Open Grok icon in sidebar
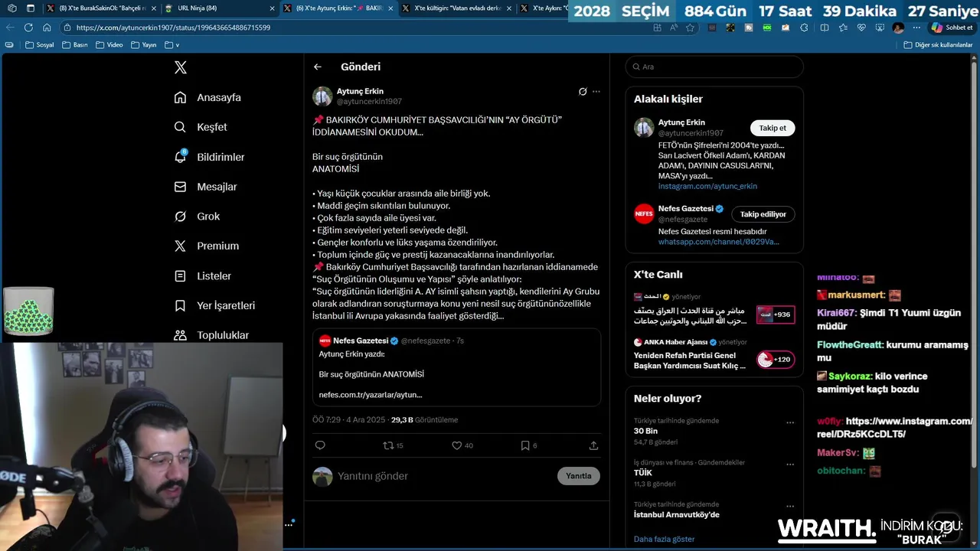The height and width of the screenshot is (551, 980). (x=180, y=217)
